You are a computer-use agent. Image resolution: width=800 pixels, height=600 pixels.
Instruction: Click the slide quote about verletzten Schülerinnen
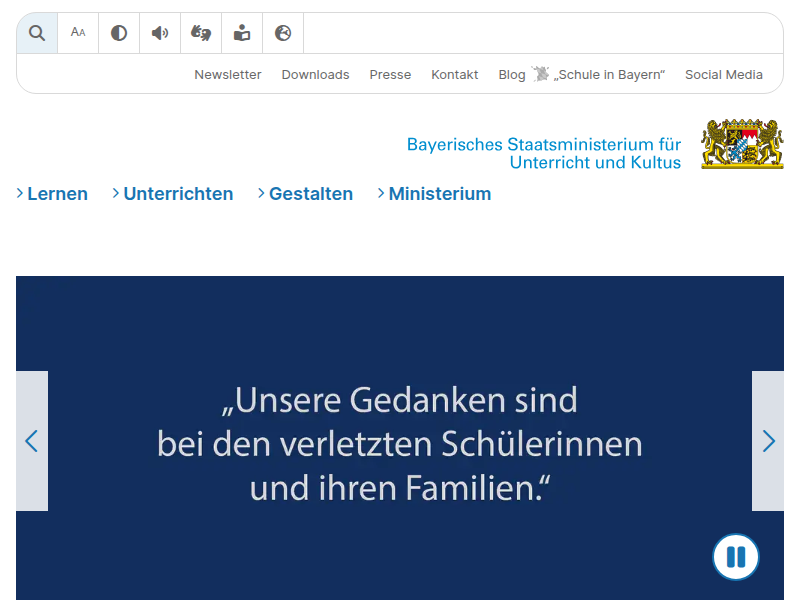400,444
